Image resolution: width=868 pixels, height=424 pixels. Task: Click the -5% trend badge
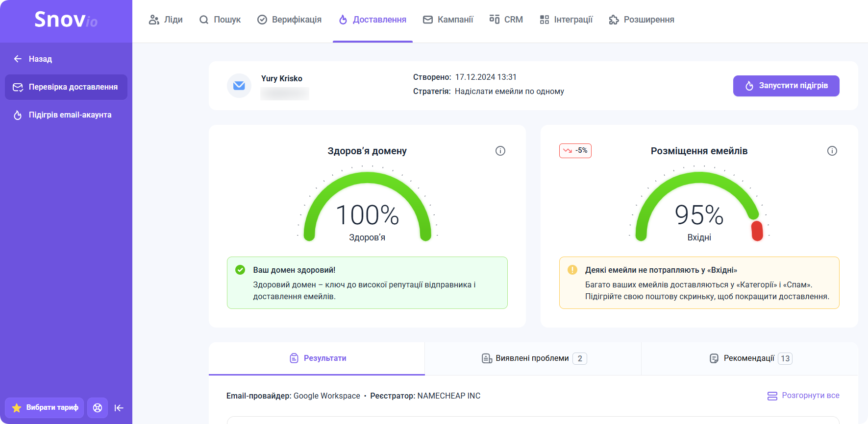point(575,151)
